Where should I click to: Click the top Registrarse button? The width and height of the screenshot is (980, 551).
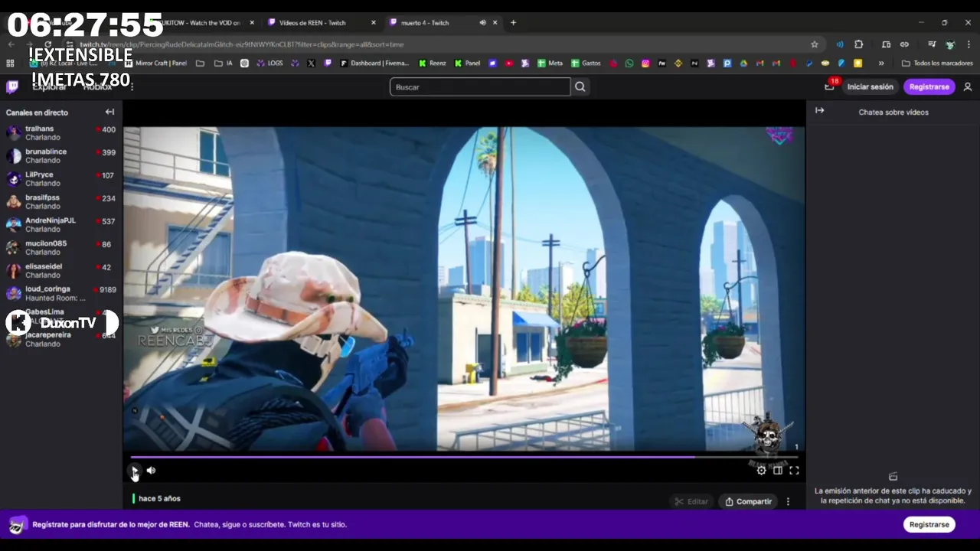tap(929, 87)
